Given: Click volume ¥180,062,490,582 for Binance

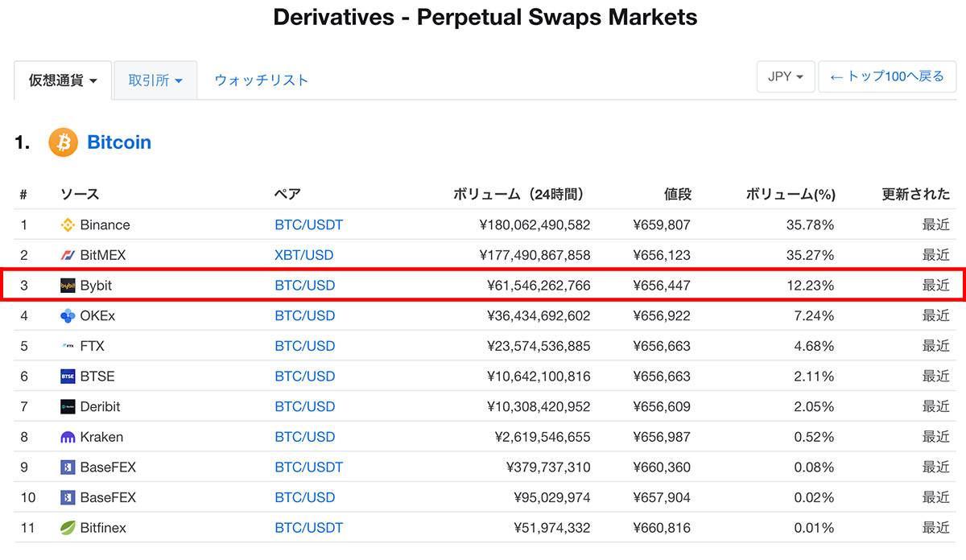Looking at the screenshot, I should pos(535,225).
